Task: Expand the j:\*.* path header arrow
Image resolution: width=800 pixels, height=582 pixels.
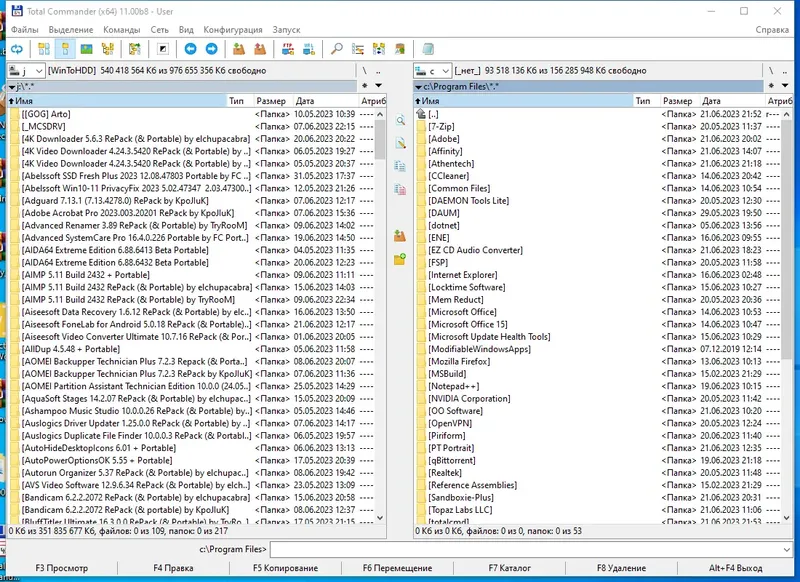Action: [x=12, y=87]
